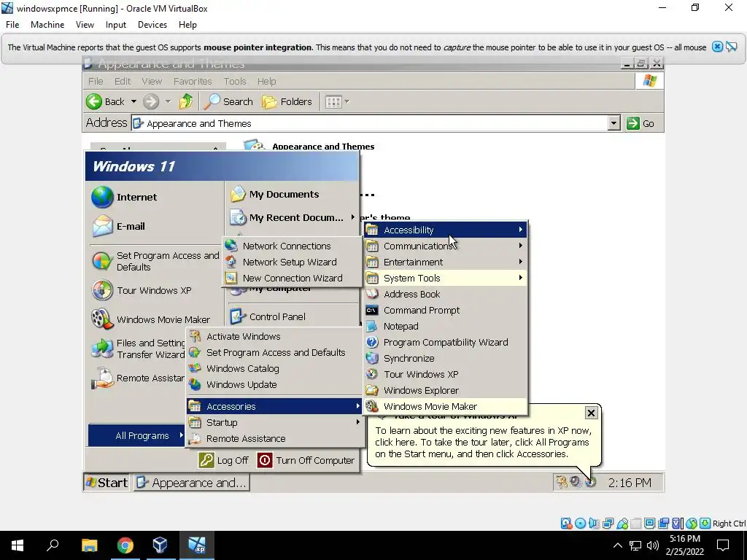
Task: Expand the Communications submenu
Action: tap(446, 246)
